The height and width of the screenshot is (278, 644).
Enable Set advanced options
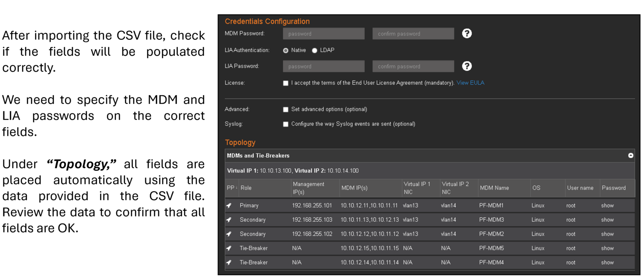pyautogui.click(x=286, y=109)
